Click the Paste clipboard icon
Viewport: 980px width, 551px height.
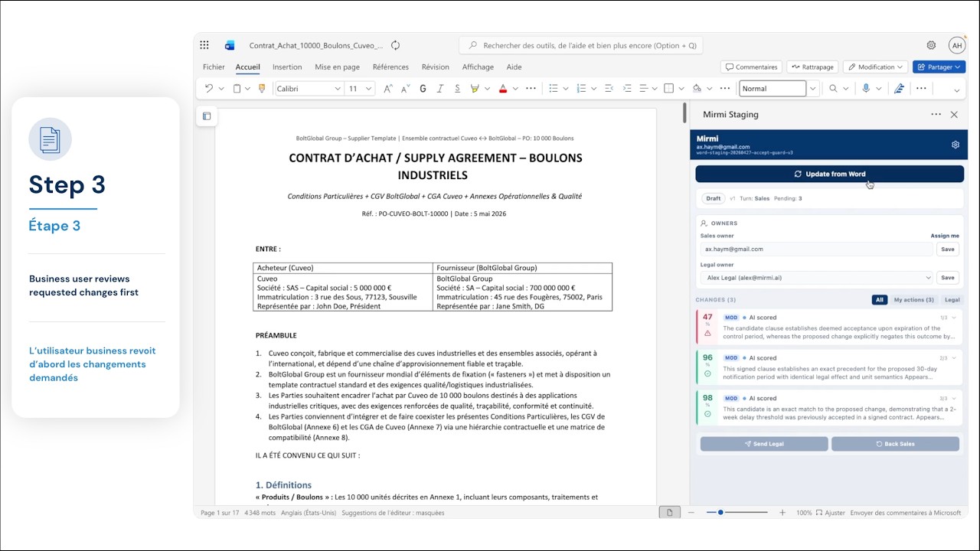tap(237, 89)
